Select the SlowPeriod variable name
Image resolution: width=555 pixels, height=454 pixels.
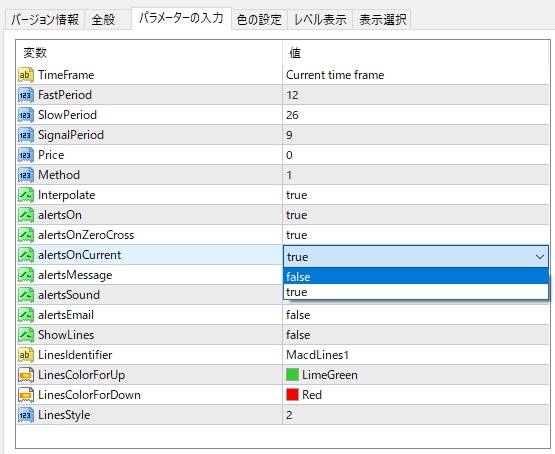[x=67, y=115]
